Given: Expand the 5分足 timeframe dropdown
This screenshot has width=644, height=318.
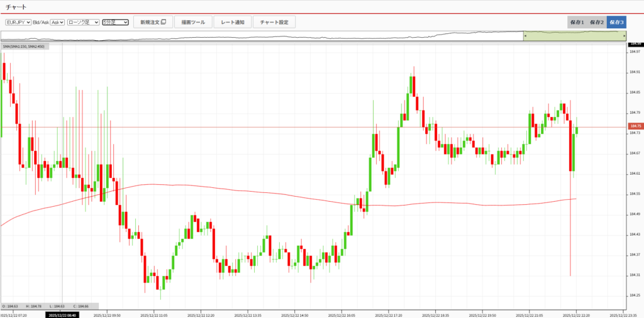Looking at the screenshot, I should 115,22.
